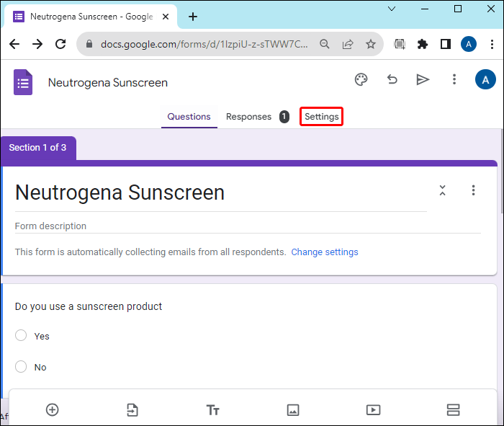Click the Import questions icon
The width and height of the screenshot is (504, 426).
tap(132, 410)
